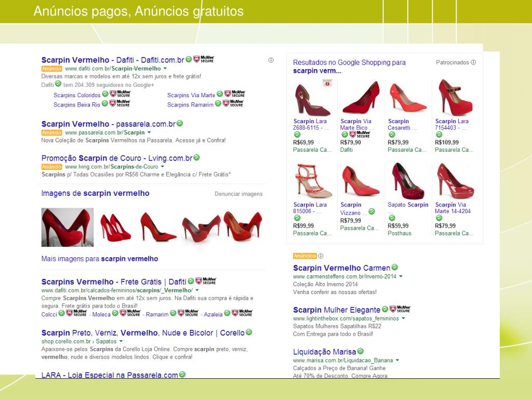Image resolution: width=532 pixels, height=399 pixels.
Task: Click the McAfee badge next to Azaleia
Action: [242, 313]
